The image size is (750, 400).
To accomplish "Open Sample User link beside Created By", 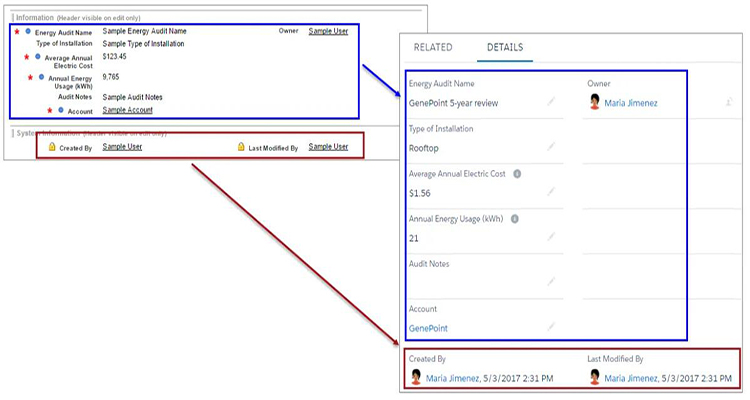I will [x=122, y=147].
